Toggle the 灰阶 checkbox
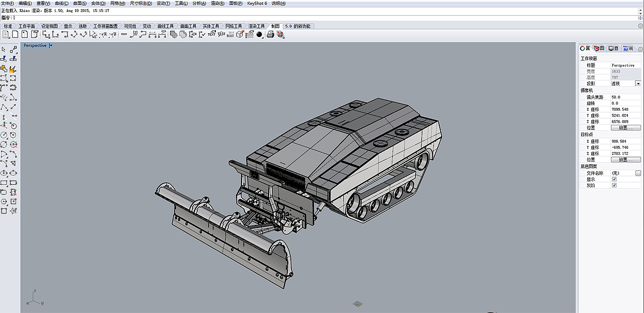 [x=614, y=185]
